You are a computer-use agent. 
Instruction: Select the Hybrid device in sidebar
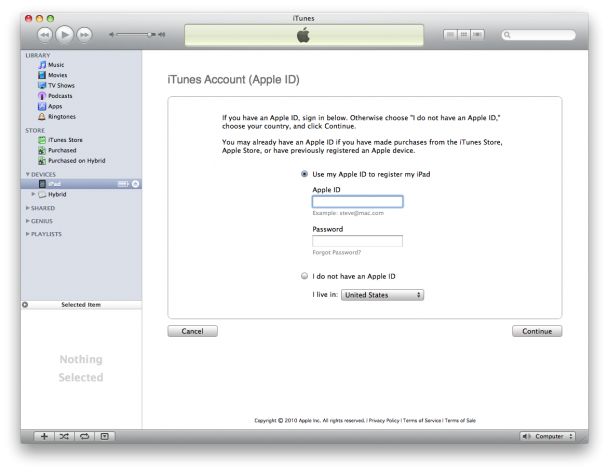[x=57, y=194]
